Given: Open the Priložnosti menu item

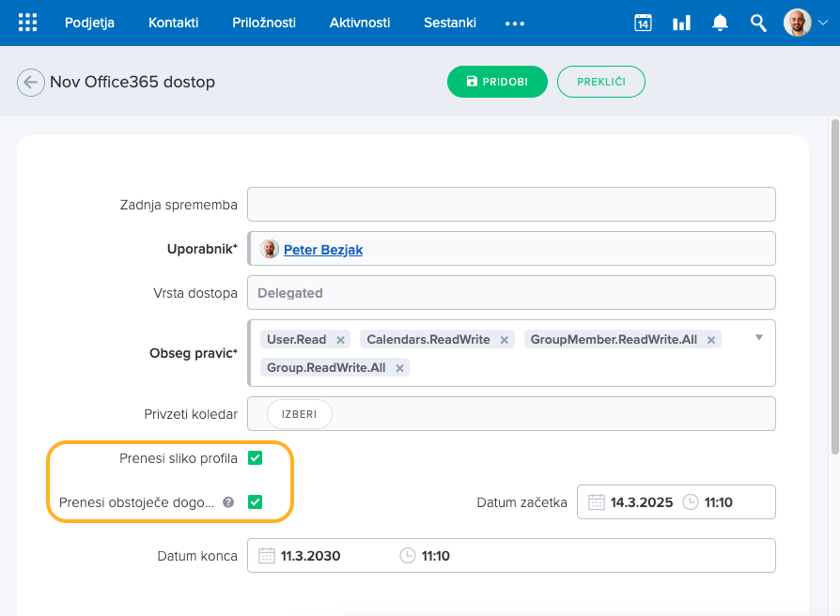Looking at the screenshot, I should coord(264,23).
